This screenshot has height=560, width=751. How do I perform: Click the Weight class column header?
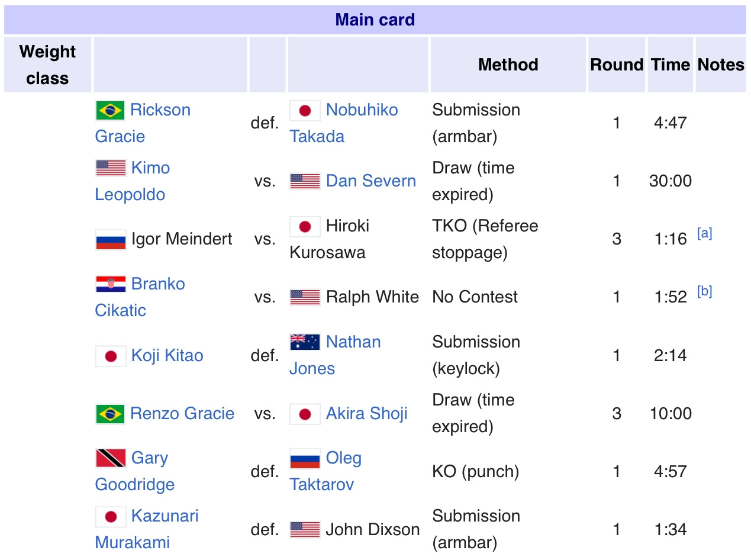[47, 65]
